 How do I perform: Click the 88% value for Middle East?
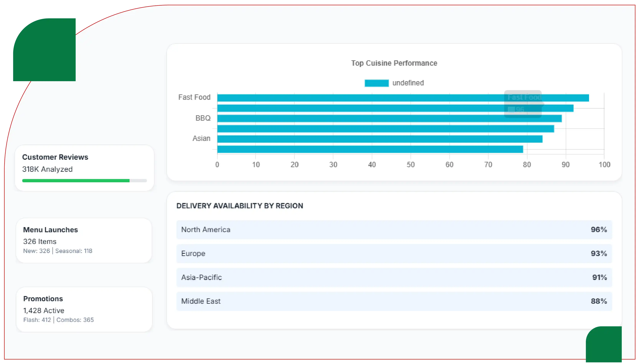[599, 301]
